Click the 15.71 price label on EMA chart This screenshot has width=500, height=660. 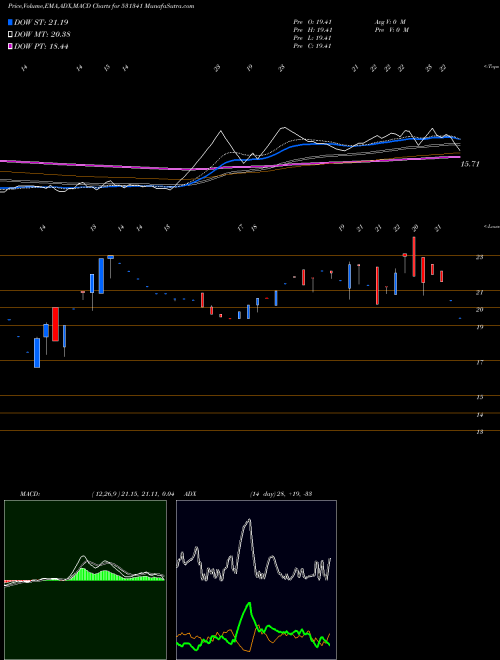tap(470, 164)
